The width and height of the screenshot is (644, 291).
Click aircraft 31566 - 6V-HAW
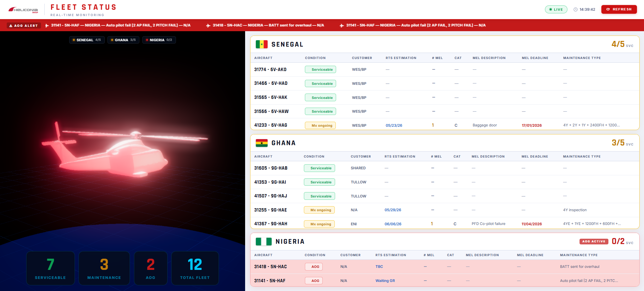click(271, 111)
